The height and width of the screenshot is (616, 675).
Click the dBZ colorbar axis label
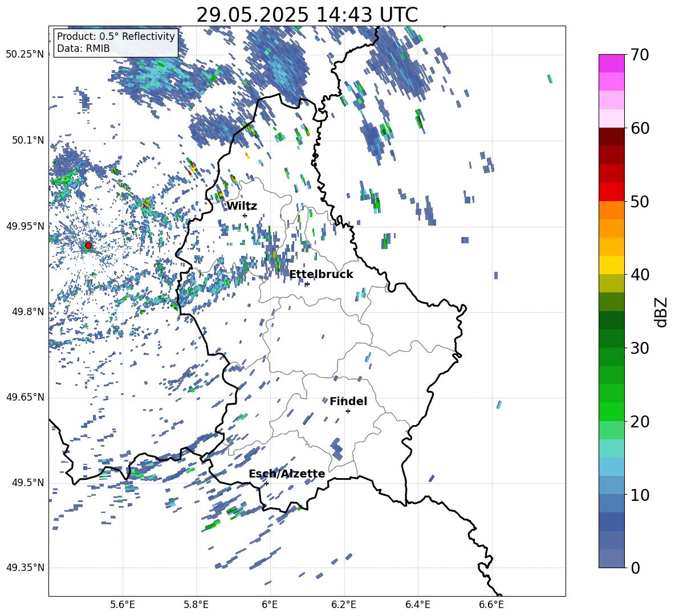[662, 312]
